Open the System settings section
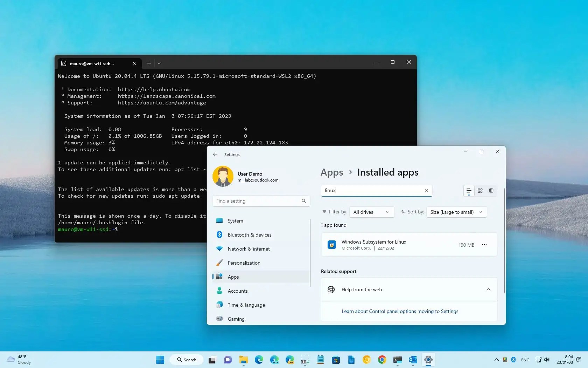This screenshot has width=588, height=368. point(235,221)
